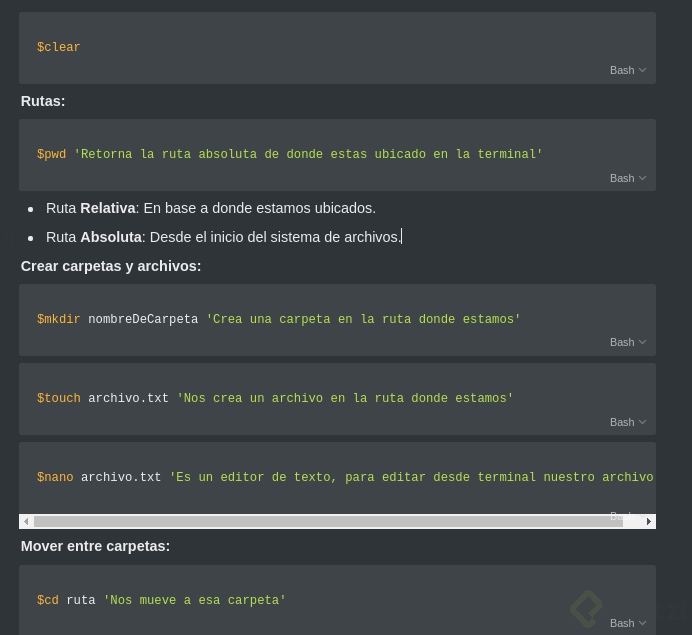The height and width of the screenshot is (635, 692).
Task: Click the 'Crear carpetas y archivos:' heading
Action: click(x=111, y=266)
